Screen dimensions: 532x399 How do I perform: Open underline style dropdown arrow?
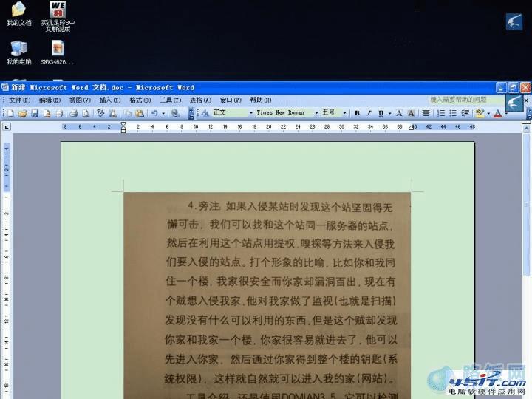tap(389, 113)
